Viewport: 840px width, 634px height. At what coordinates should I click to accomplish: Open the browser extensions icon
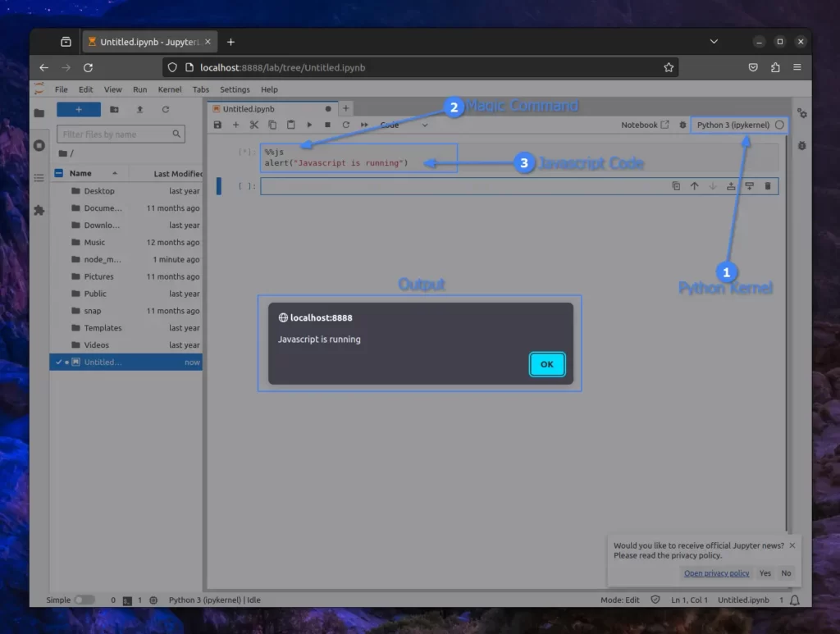[x=775, y=67]
